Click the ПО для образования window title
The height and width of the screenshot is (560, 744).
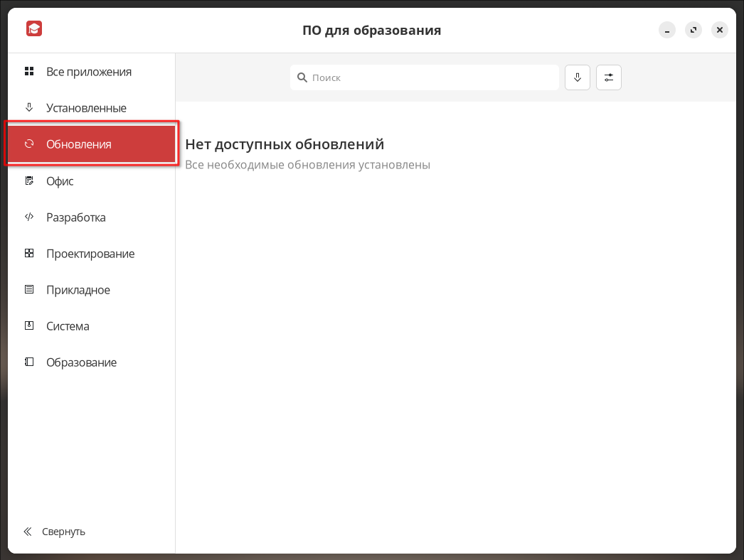click(372, 31)
